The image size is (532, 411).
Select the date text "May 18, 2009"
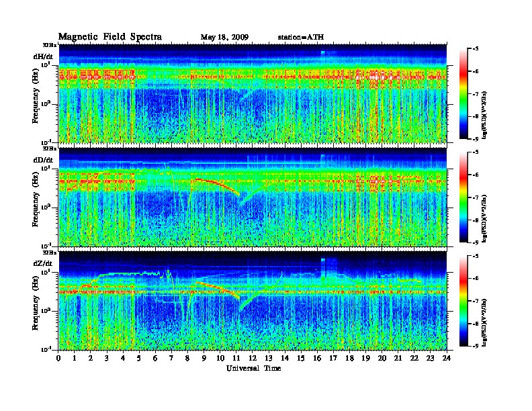[x=224, y=38]
